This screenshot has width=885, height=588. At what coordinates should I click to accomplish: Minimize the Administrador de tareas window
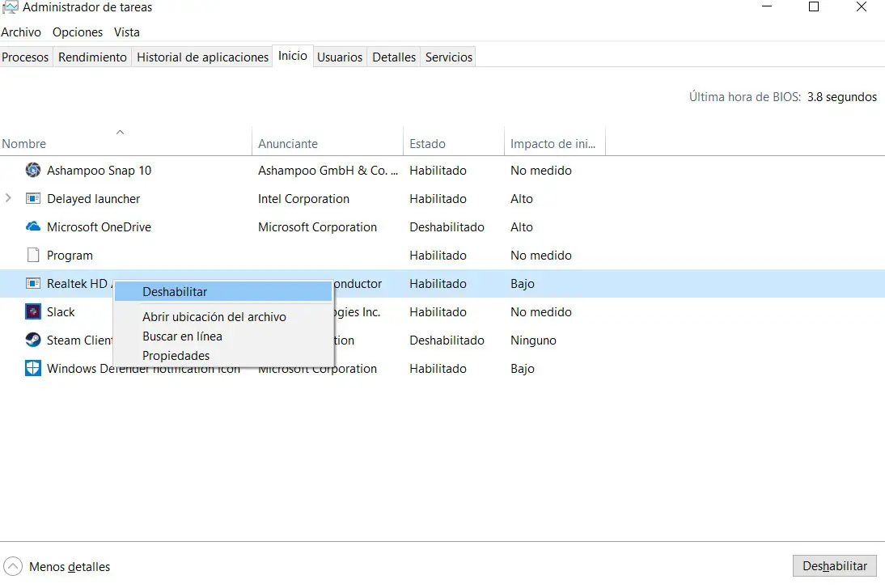(x=766, y=6)
